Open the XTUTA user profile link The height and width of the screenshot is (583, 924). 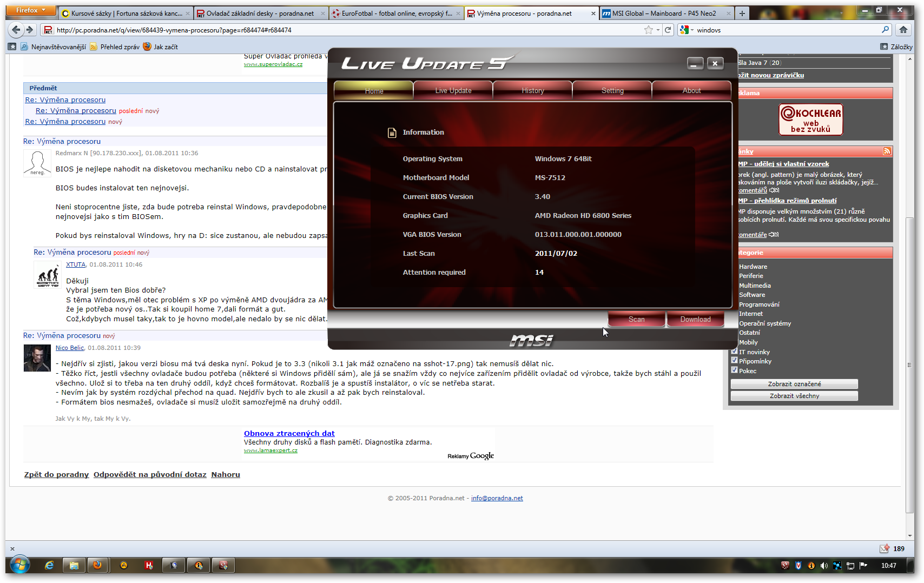[x=76, y=264]
